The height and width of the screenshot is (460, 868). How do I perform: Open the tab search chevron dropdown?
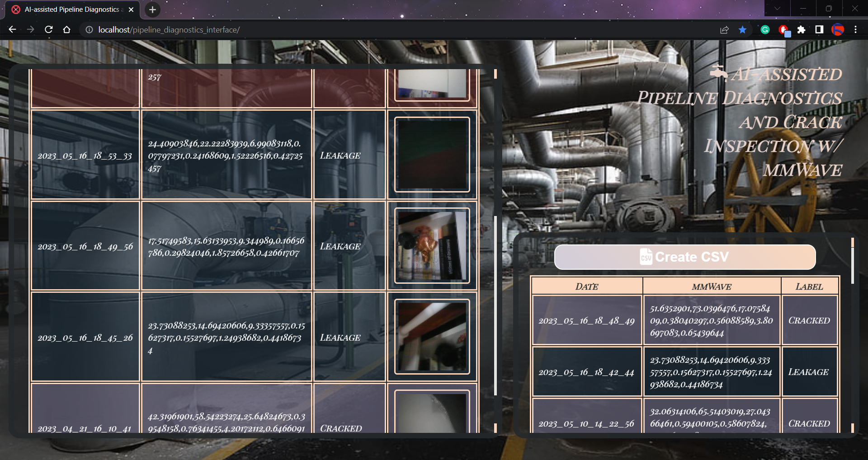[x=777, y=8]
